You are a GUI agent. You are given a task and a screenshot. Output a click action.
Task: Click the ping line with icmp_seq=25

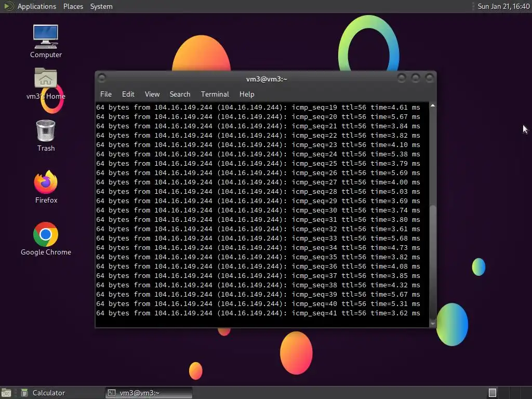(x=258, y=164)
